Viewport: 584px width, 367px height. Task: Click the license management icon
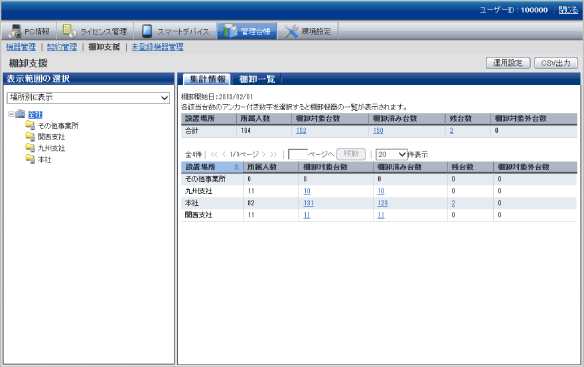tap(69, 31)
